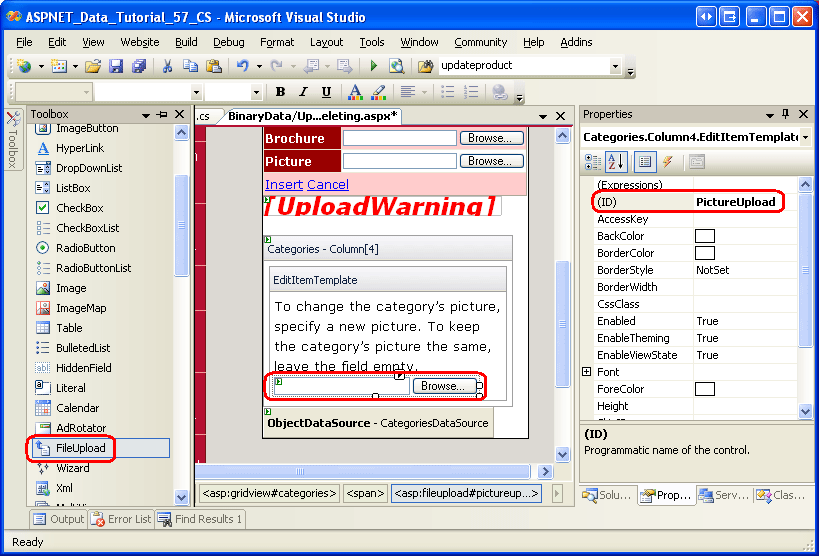819x556 pixels.
Task: Select the FileUpload control in Toolbox
Action: tap(80, 448)
